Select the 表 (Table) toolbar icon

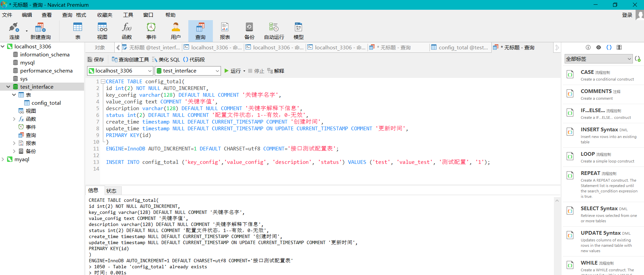point(78,31)
